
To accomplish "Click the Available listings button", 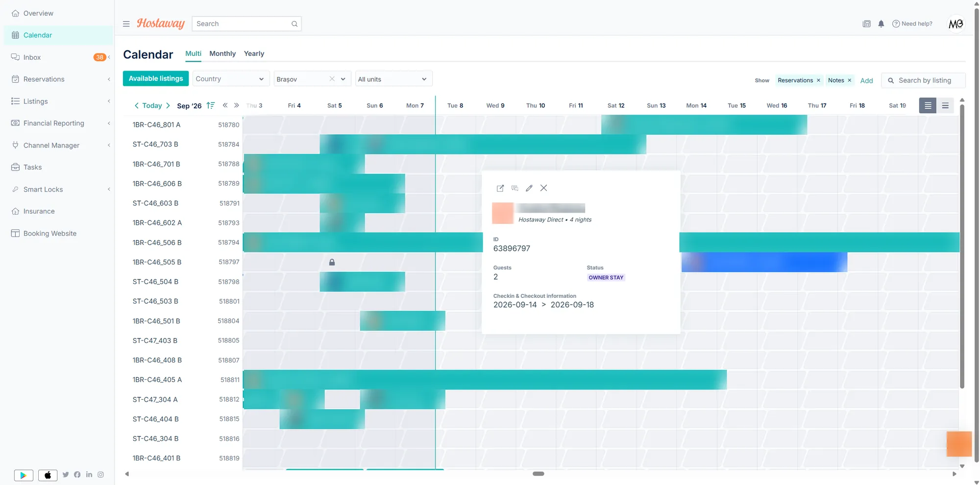I will coord(156,78).
